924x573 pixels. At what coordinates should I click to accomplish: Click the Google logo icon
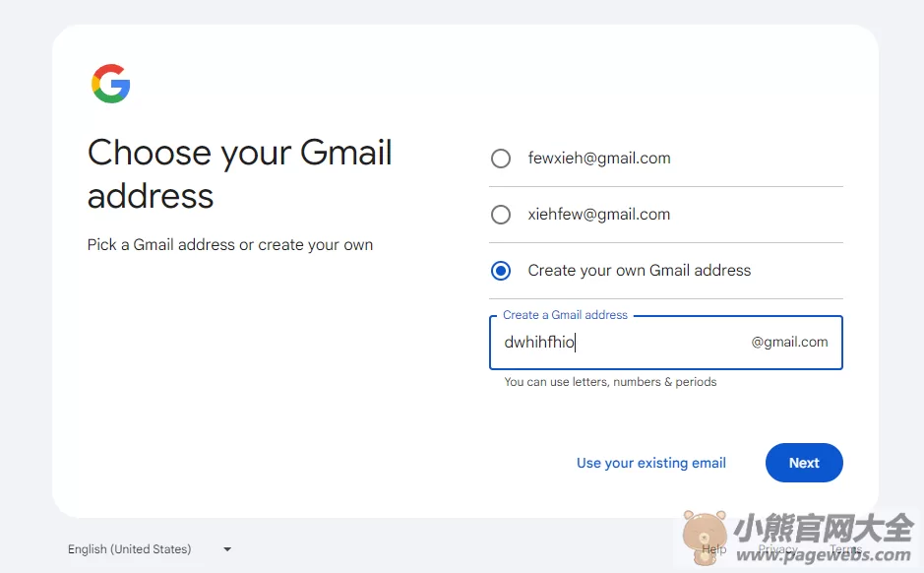pos(111,84)
